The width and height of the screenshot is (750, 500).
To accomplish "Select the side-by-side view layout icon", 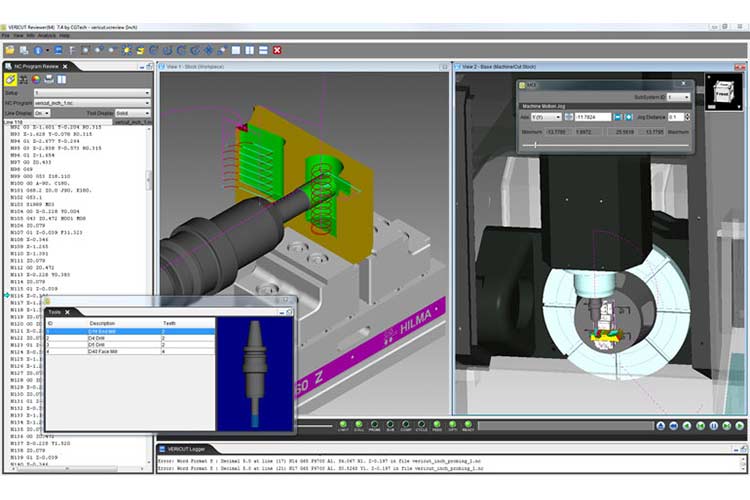I will pyautogui.click(x=250, y=50).
